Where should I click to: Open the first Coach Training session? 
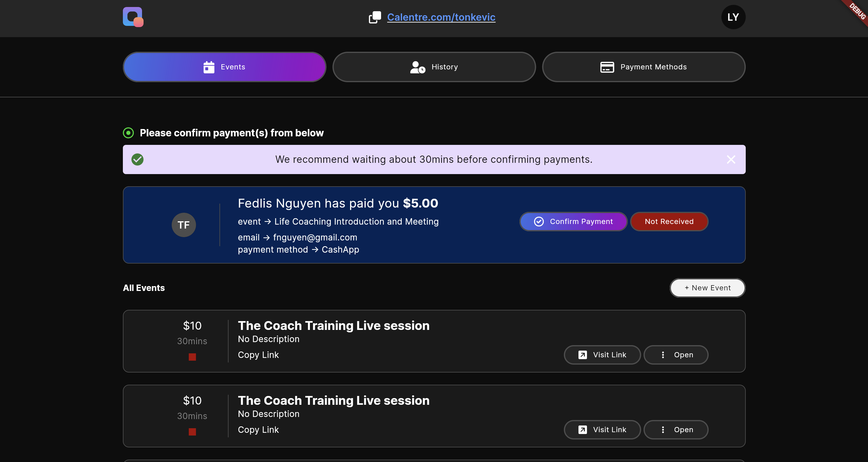coord(676,355)
